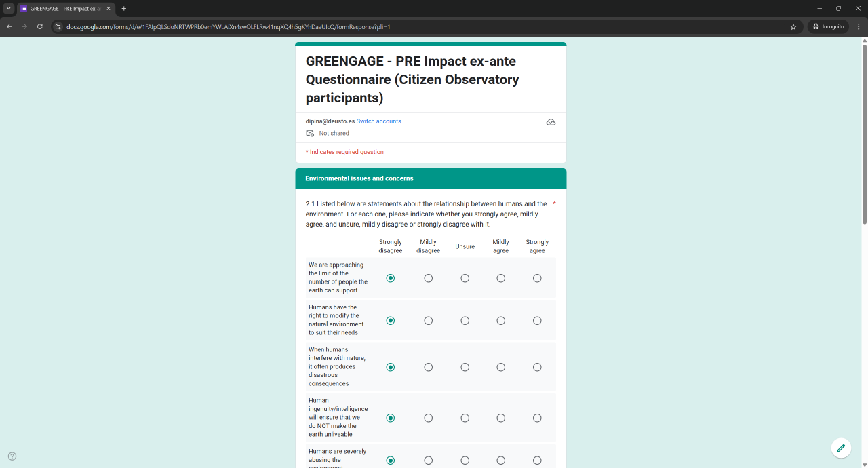Viewport: 868px width, 468px height.
Task: Click 'Unsure' column header
Action: point(465,246)
